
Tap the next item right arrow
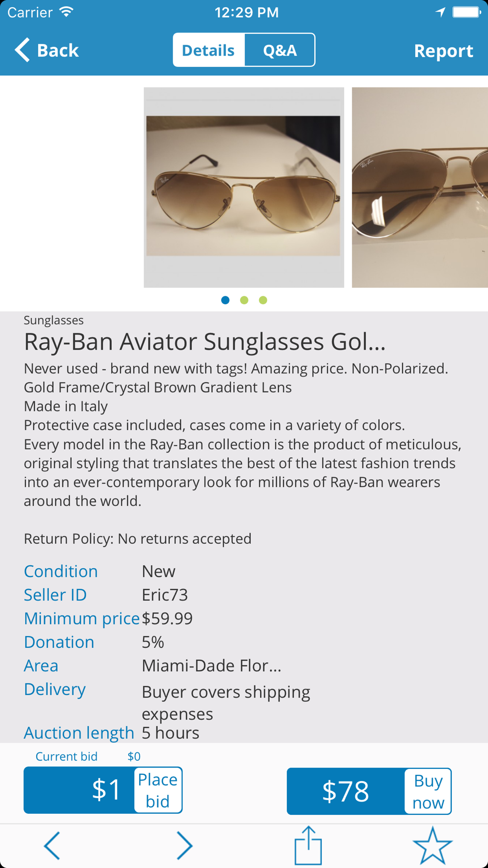184,846
